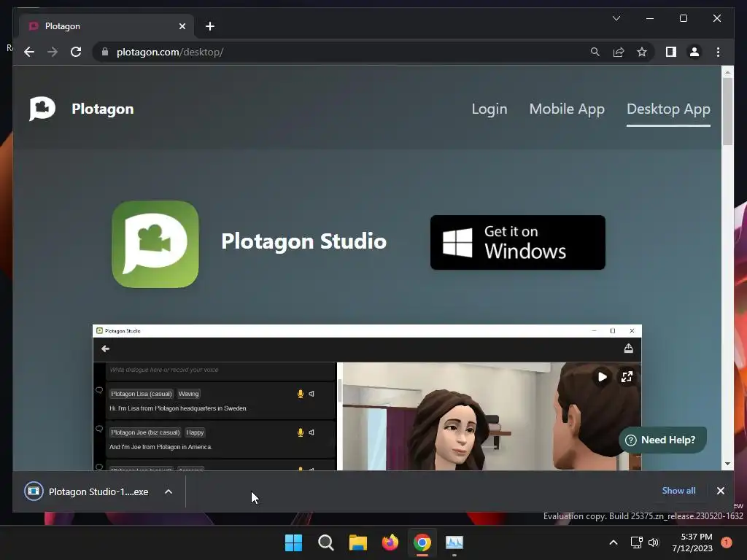Open File Explorer from taskbar

point(357,542)
